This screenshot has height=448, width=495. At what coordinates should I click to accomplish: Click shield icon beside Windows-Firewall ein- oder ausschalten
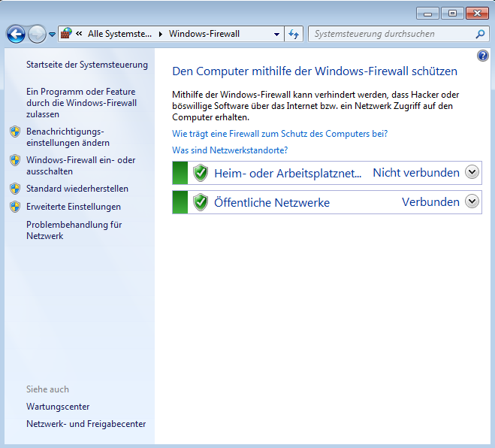pos(15,160)
